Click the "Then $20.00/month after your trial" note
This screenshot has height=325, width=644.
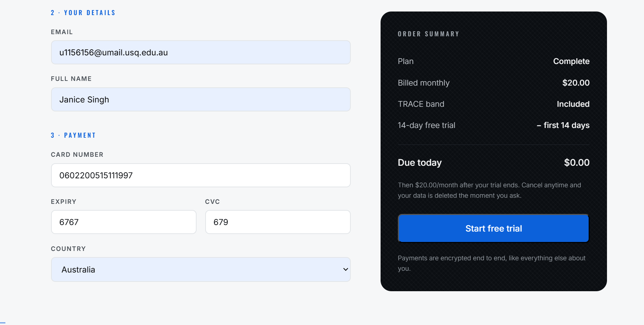pos(489,190)
